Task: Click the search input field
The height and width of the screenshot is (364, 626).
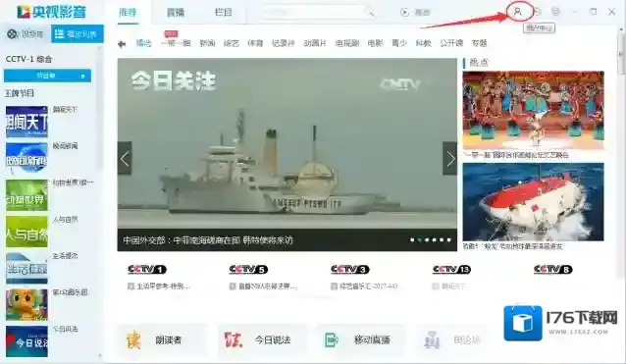Action: pyautogui.click(x=315, y=13)
